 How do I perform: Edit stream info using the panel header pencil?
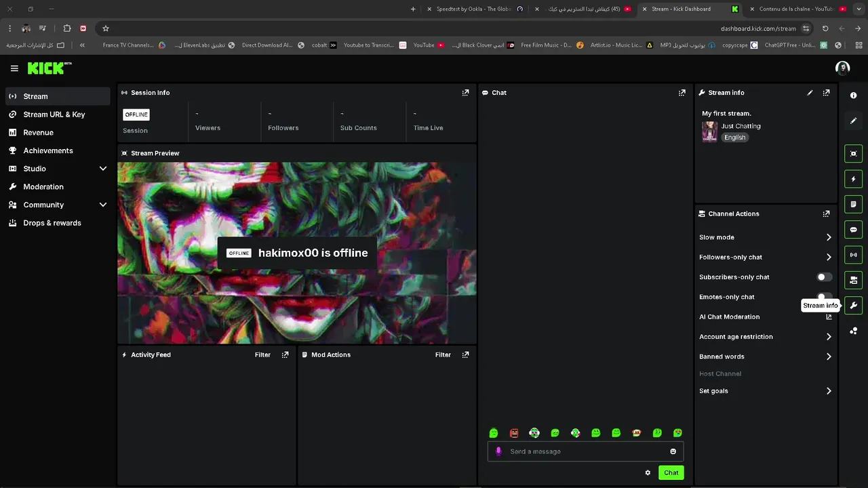coord(810,93)
